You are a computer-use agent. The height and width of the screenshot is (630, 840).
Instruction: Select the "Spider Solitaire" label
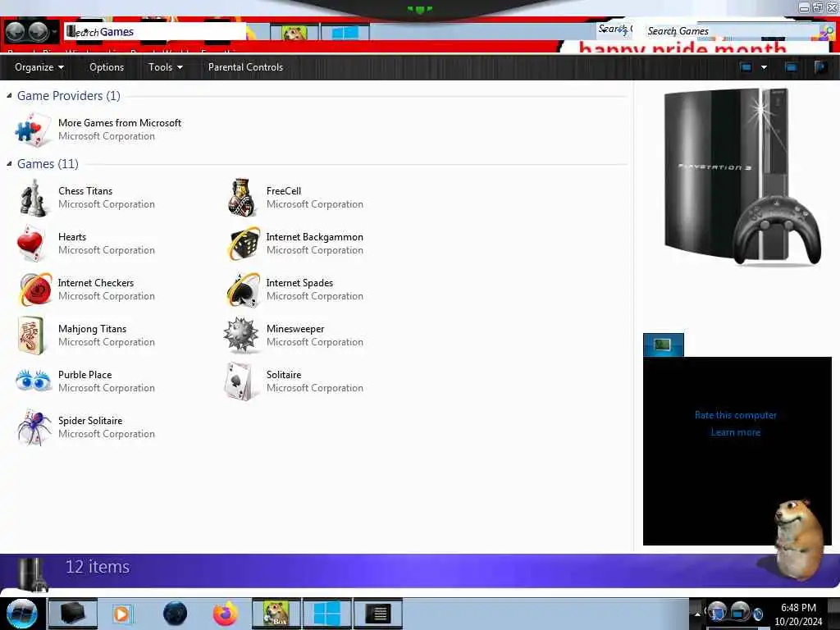(x=90, y=421)
